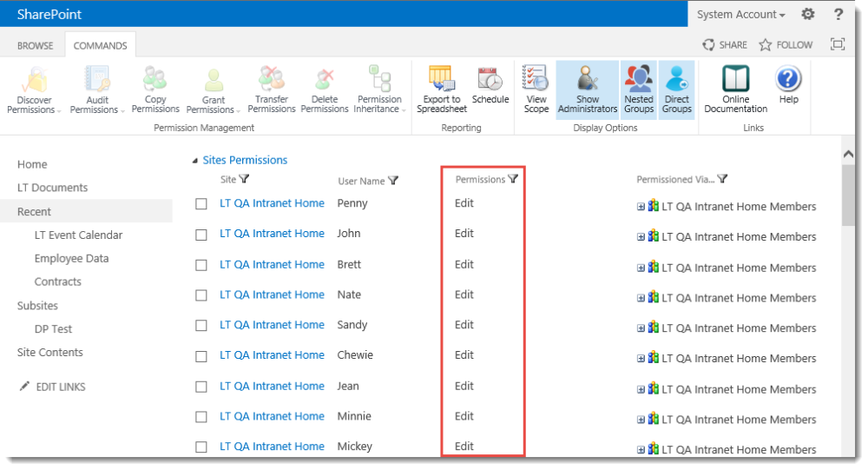This screenshot has width=868, height=470.
Task: Collapse the Sites Permissions section
Action: [194, 161]
